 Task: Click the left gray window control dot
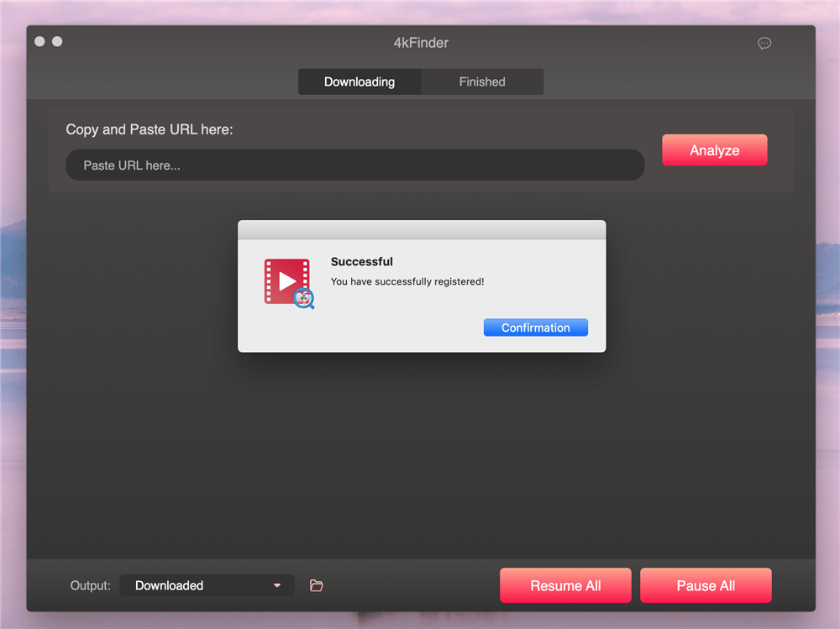pyautogui.click(x=40, y=41)
